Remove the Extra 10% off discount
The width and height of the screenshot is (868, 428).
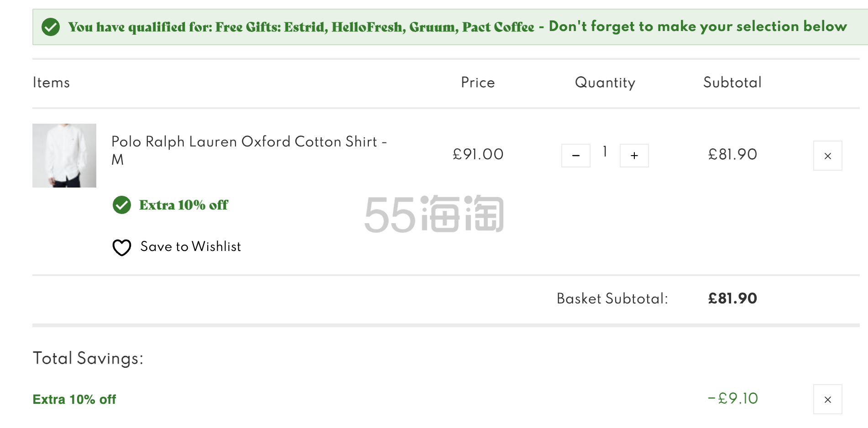(827, 399)
